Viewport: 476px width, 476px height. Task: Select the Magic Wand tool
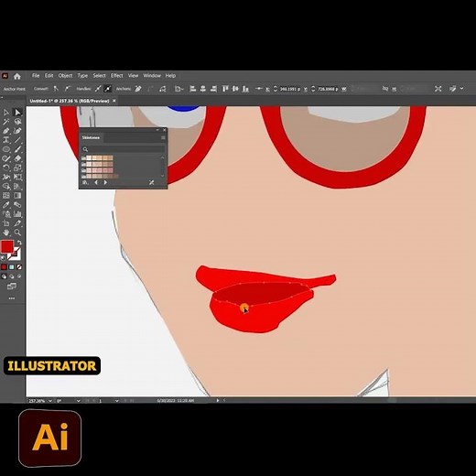tap(6, 122)
